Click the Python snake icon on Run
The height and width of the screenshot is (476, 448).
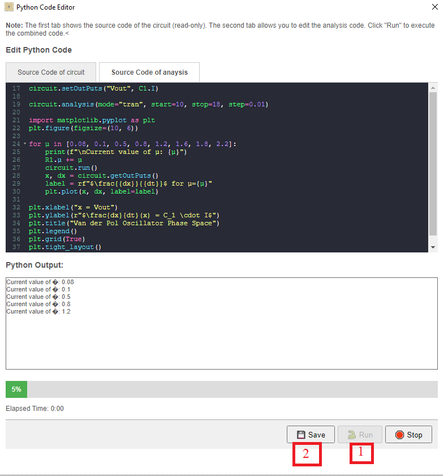(351, 435)
